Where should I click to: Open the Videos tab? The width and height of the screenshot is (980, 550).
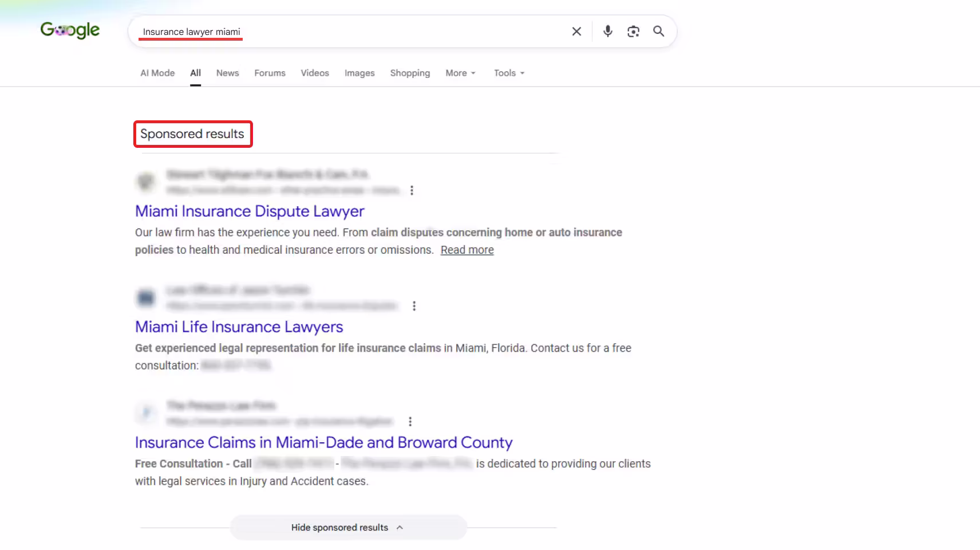315,73
